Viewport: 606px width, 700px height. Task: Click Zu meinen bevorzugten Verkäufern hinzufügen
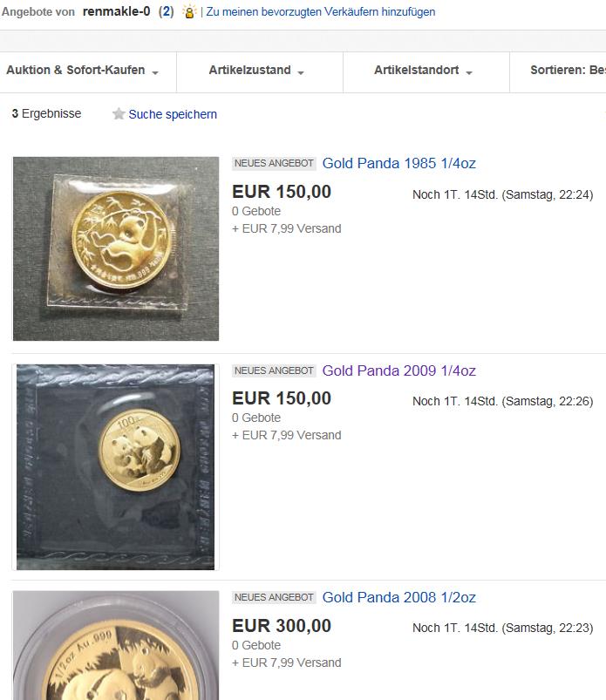[x=320, y=12]
